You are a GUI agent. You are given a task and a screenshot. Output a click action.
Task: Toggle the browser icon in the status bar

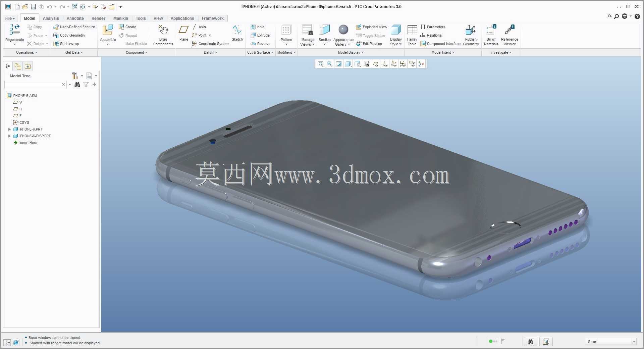16,343
